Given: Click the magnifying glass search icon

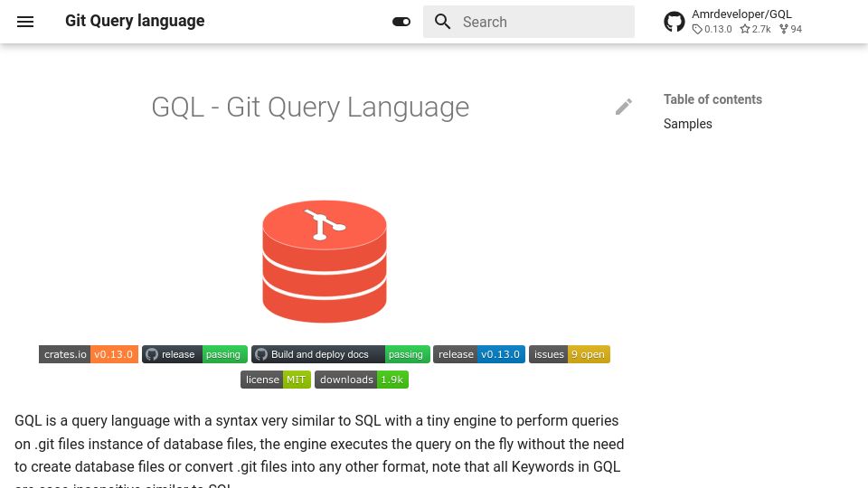Looking at the screenshot, I should (442, 22).
